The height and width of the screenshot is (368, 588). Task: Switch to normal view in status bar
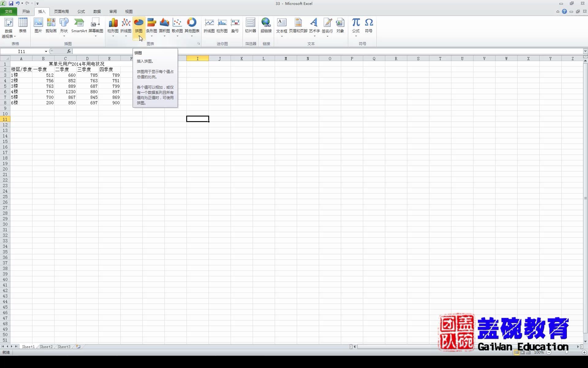tap(517, 352)
